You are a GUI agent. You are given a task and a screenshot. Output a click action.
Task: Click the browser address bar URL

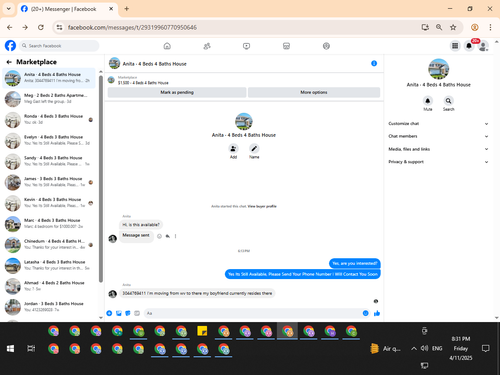click(132, 27)
